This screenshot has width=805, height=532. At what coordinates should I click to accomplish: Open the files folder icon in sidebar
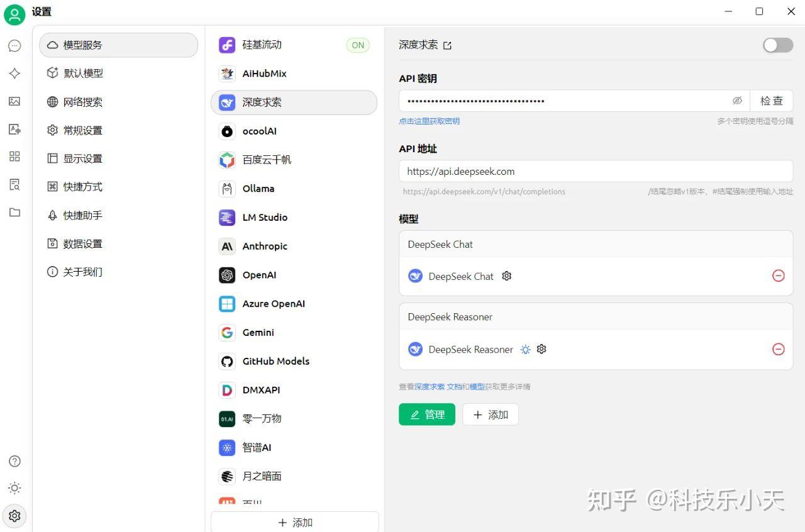tap(14, 212)
